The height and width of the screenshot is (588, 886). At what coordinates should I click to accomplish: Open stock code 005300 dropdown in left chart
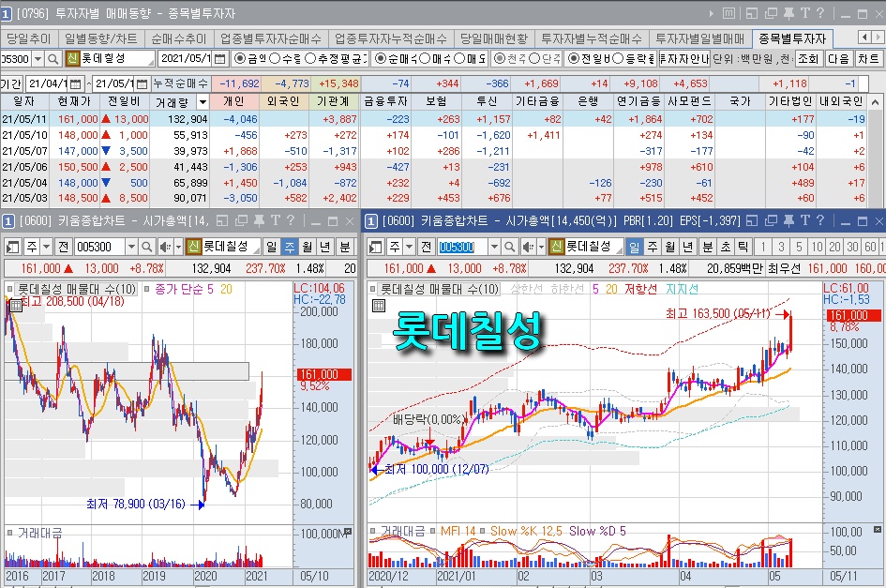(x=131, y=247)
